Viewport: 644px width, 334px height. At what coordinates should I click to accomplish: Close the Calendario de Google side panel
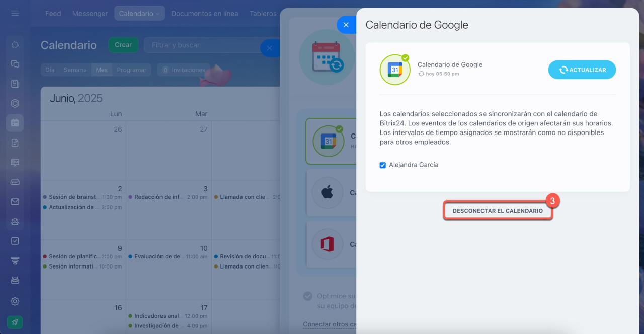coord(346,24)
